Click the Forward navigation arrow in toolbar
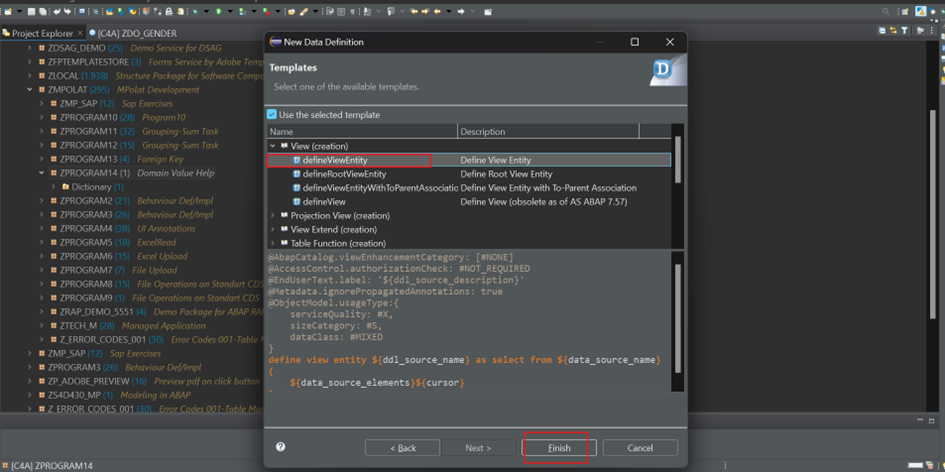Viewport: 945px width, 472px height. point(461,11)
